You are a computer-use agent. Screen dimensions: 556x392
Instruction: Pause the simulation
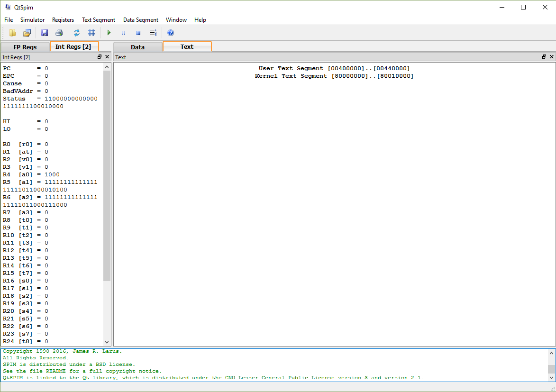coord(123,33)
